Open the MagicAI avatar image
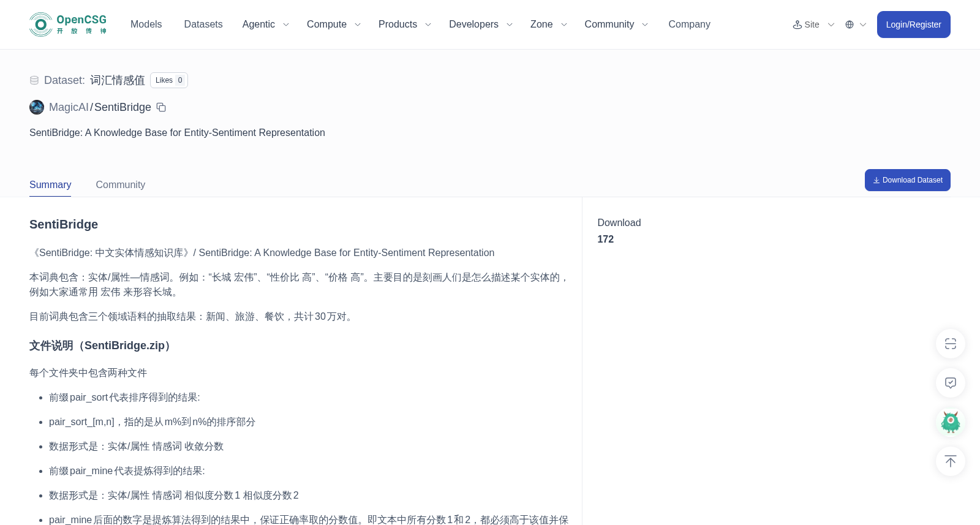The image size is (980, 525). tap(37, 107)
